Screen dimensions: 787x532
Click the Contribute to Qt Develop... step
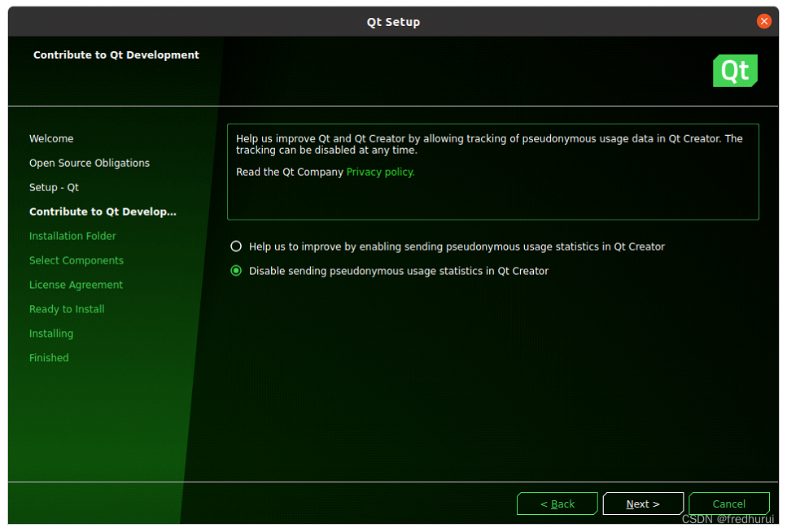[x=103, y=211]
